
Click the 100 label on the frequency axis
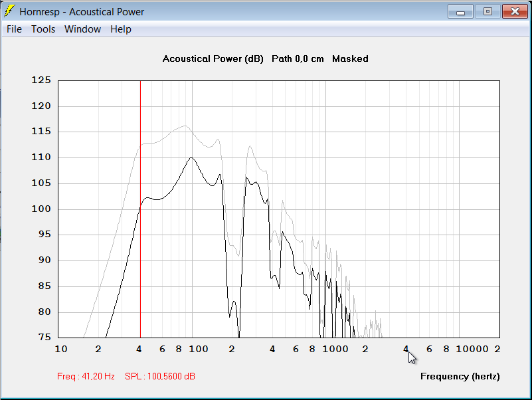(199, 349)
